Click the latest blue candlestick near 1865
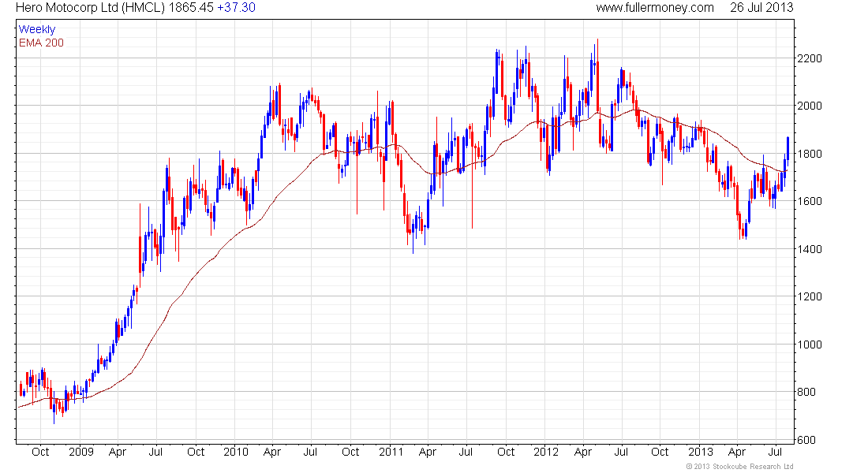The height and width of the screenshot is (473, 868). click(x=788, y=148)
